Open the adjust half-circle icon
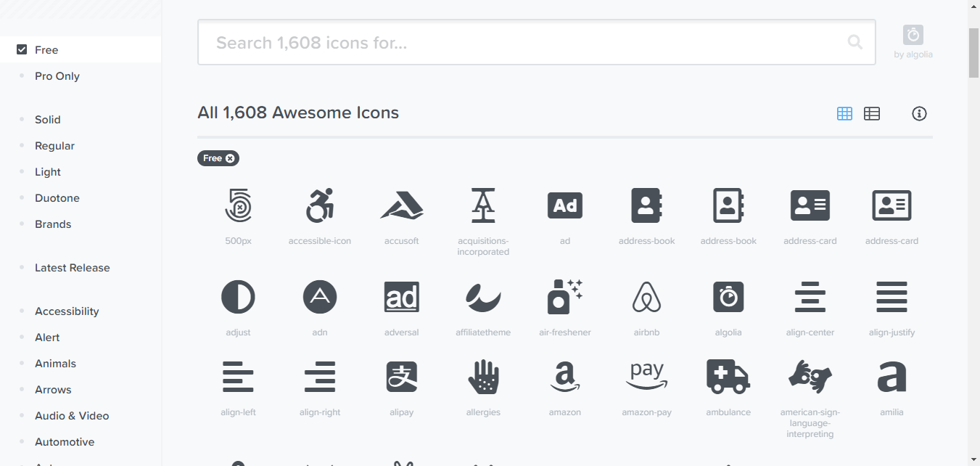The height and width of the screenshot is (466, 980). click(238, 297)
